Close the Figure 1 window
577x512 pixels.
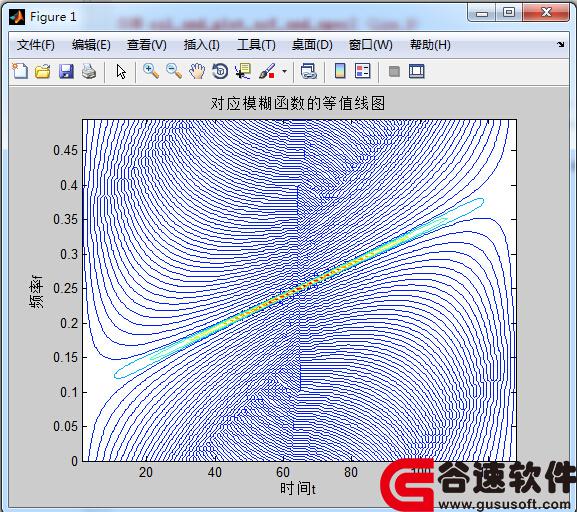point(546,13)
